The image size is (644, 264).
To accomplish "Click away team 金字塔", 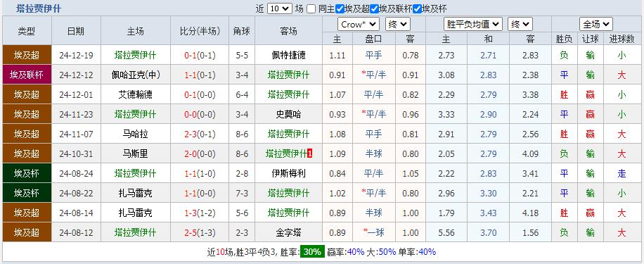I will pyautogui.click(x=288, y=233).
